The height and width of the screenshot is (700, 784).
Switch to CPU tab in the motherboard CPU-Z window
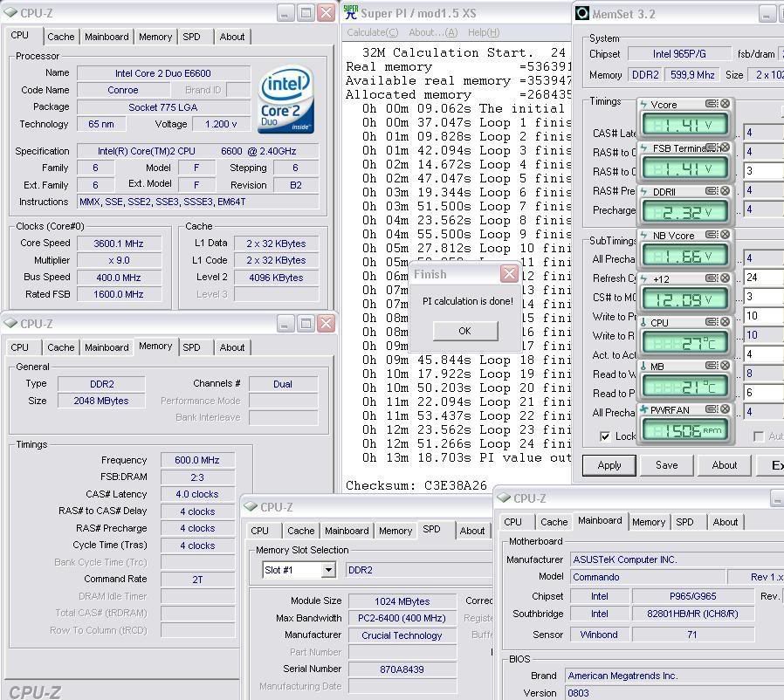[x=512, y=522]
